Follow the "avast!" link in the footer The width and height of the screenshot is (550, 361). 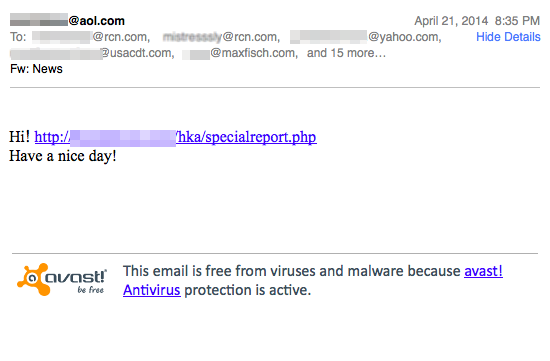(483, 271)
